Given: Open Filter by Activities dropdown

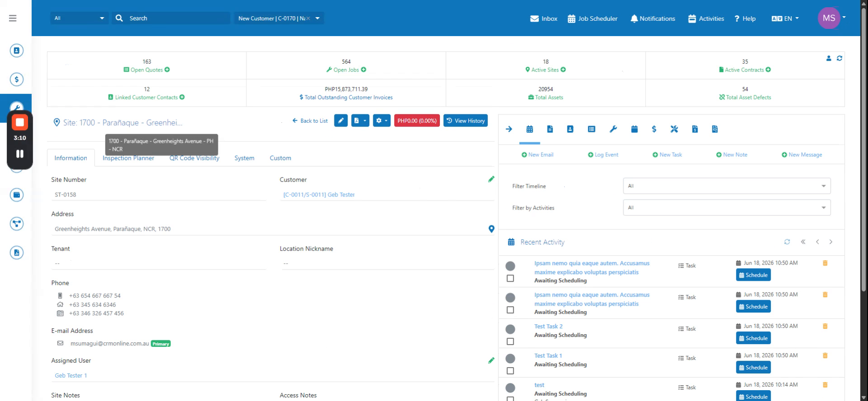Looking at the screenshot, I should pos(726,208).
